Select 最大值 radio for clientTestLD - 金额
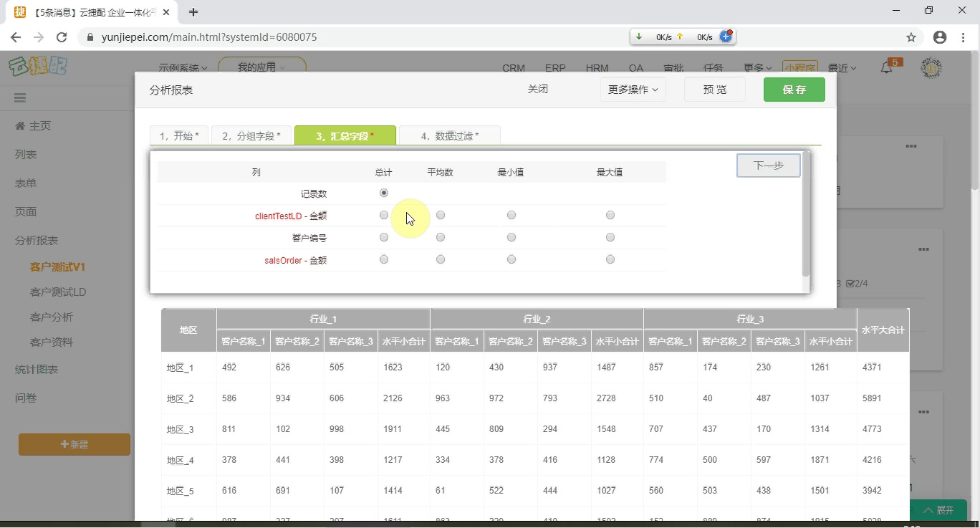The height and width of the screenshot is (528, 980). (x=610, y=215)
